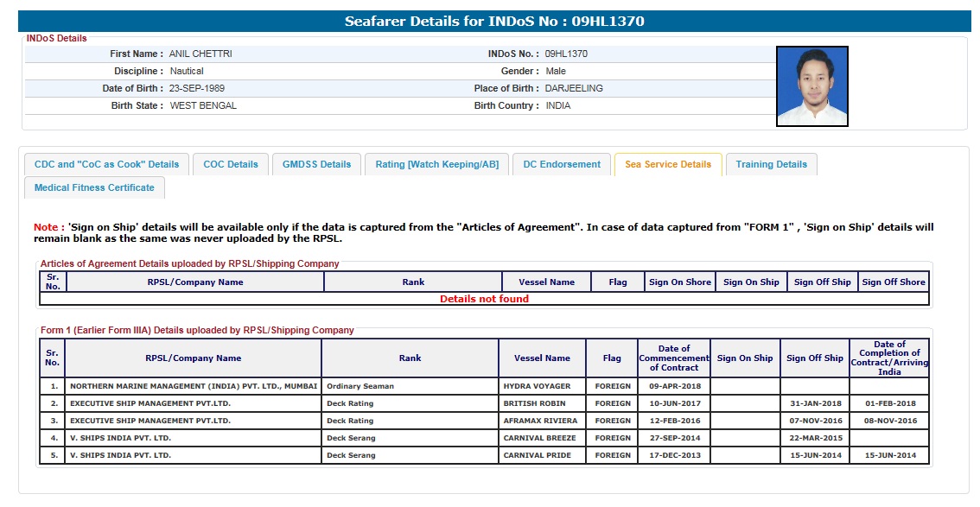Click the Sea Service Details tab
The height and width of the screenshot is (507, 980).
tap(668, 164)
